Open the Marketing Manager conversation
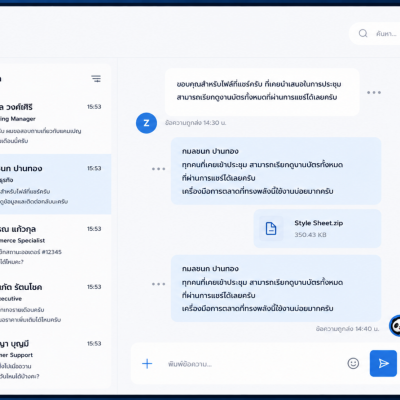The height and width of the screenshot is (400, 400). coord(55,123)
